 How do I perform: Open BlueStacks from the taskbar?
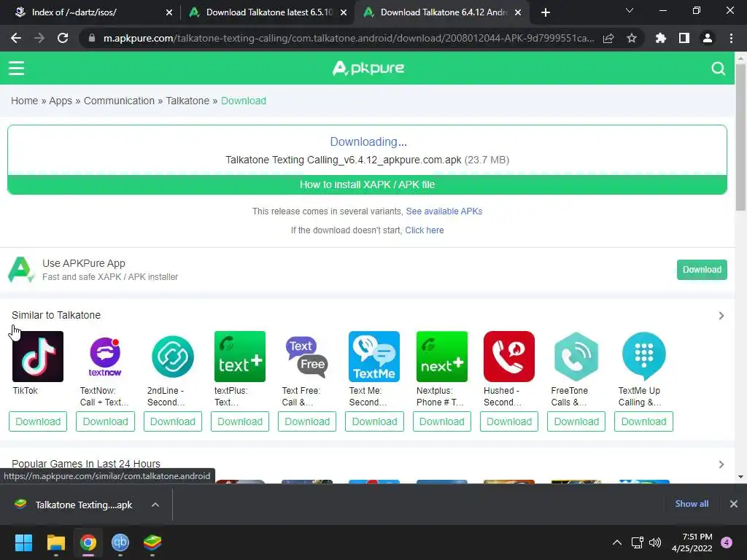click(152, 542)
